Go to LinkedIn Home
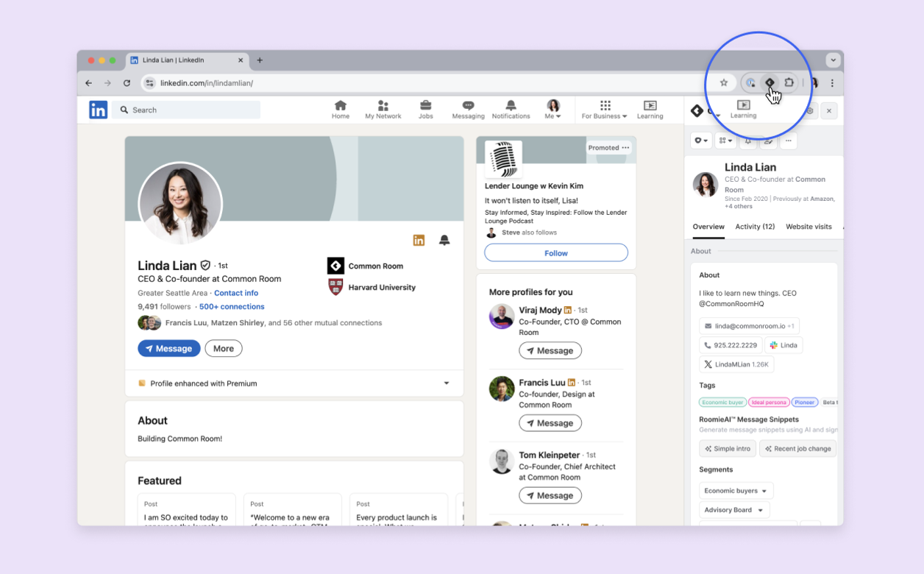924x574 pixels. 341,110
